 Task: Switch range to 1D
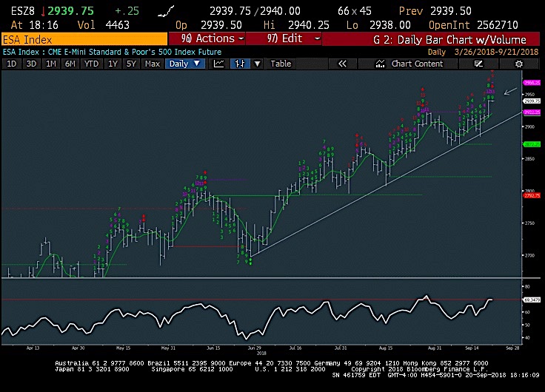point(12,64)
